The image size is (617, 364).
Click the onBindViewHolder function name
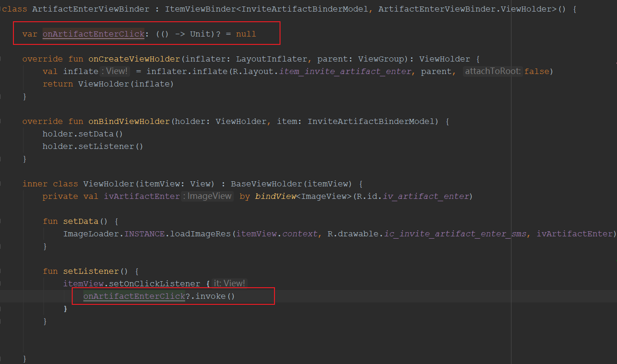pyautogui.click(x=129, y=121)
